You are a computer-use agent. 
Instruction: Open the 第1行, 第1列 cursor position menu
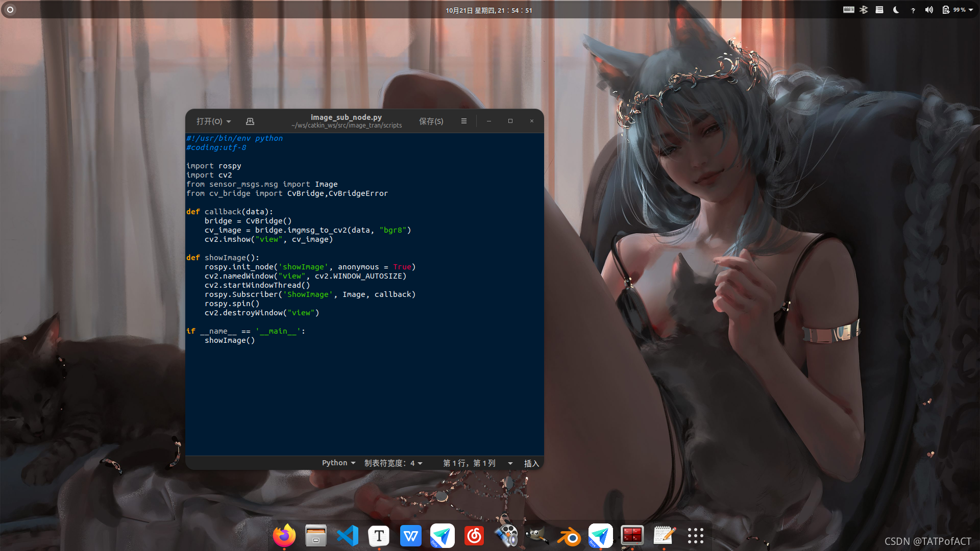tap(478, 463)
